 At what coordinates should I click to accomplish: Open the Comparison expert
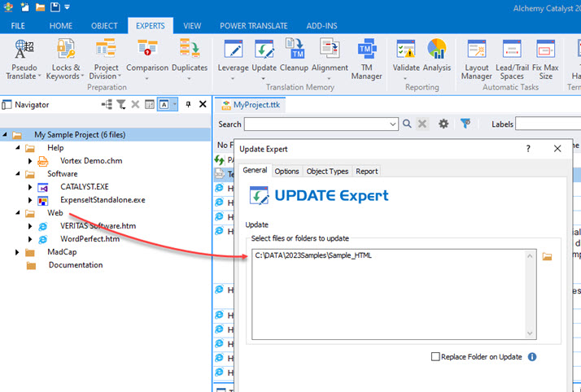pyautogui.click(x=147, y=59)
